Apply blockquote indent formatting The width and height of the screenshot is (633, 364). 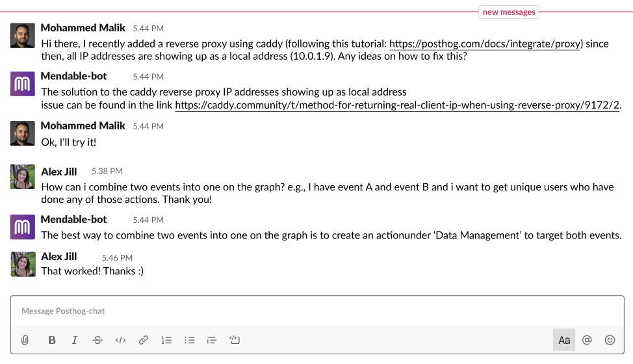(x=211, y=340)
